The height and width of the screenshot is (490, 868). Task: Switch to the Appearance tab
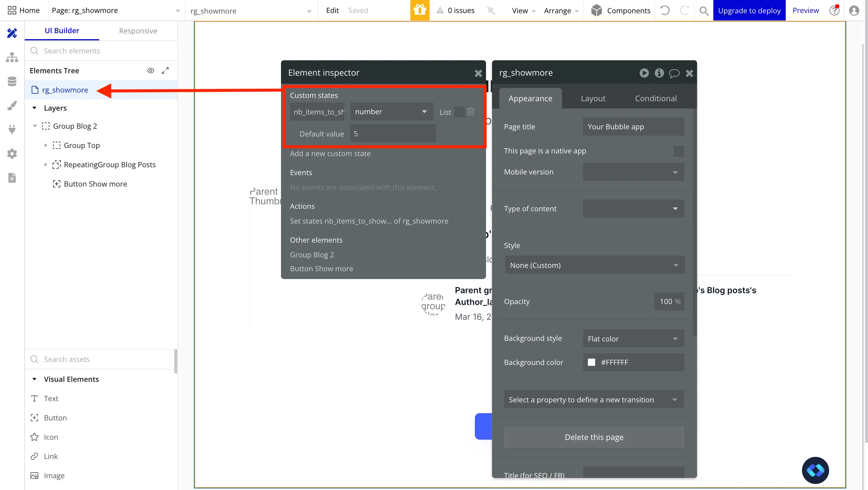[x=530, y=98]
